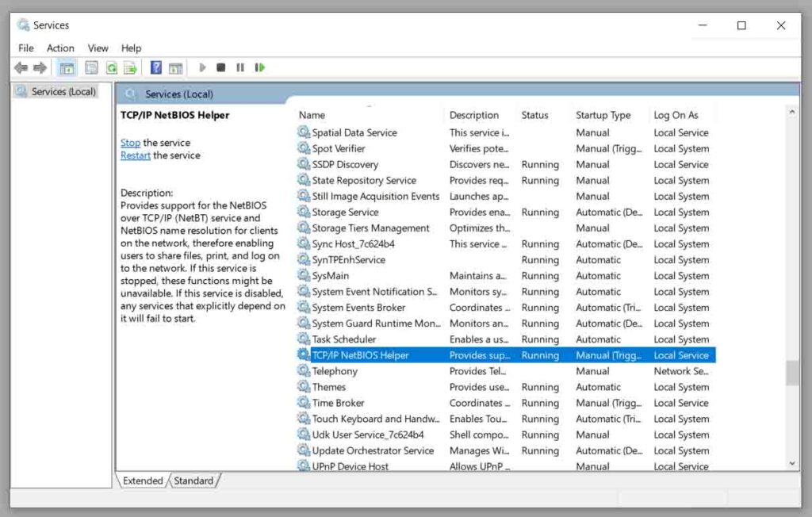Click the Help toolbar icon

156,67
